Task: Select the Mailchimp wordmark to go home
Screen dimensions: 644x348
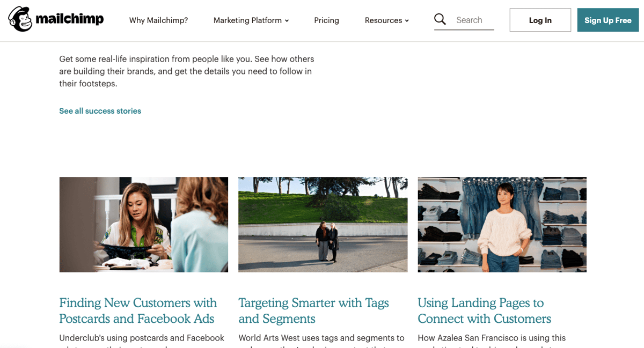Action: 69,19
